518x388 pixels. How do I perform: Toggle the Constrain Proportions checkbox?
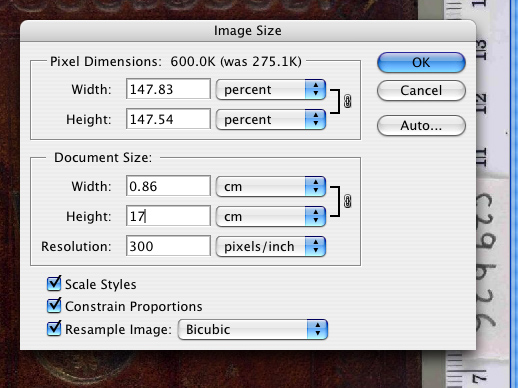(x=54, y=306)
